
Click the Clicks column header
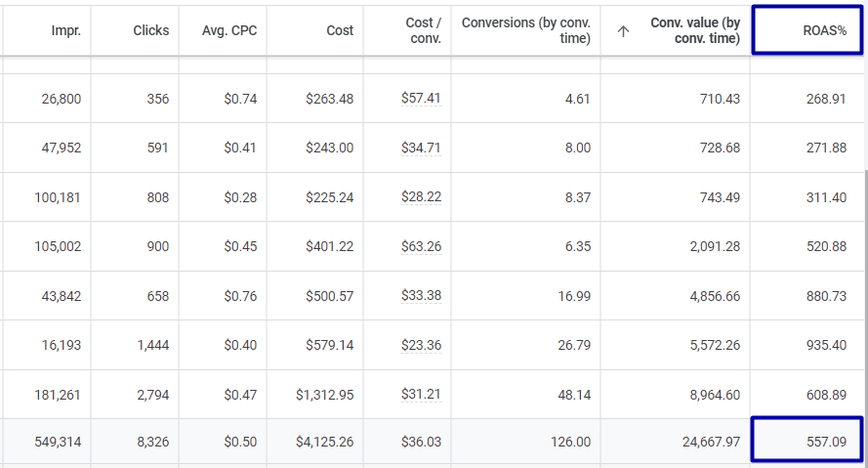click(x=151, y=30)
